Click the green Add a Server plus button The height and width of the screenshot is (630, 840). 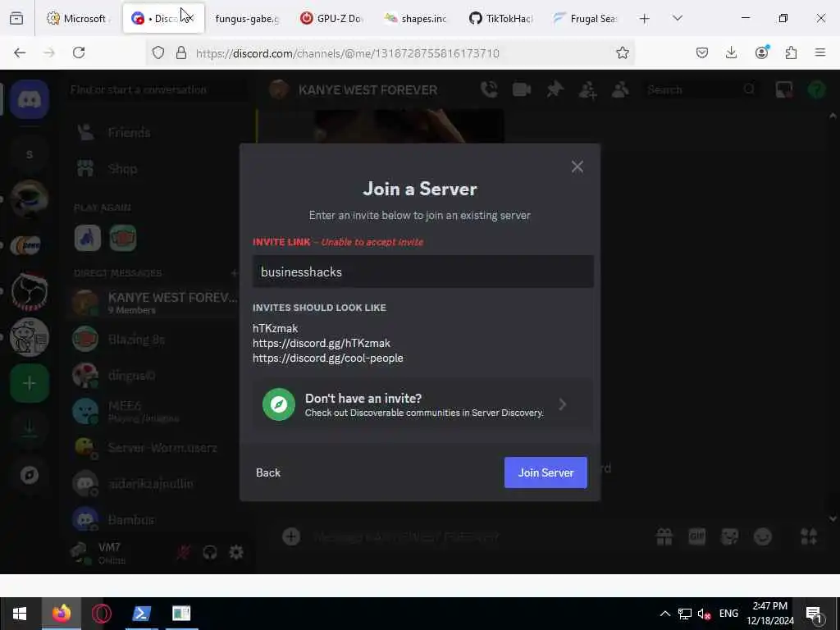point(30,383)
